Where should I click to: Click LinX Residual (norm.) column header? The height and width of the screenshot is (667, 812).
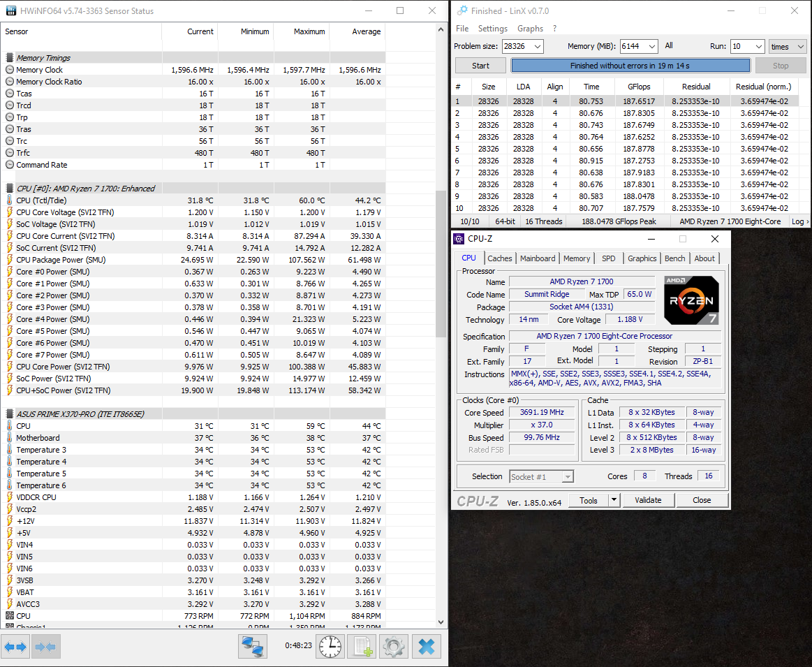[763, 87]
